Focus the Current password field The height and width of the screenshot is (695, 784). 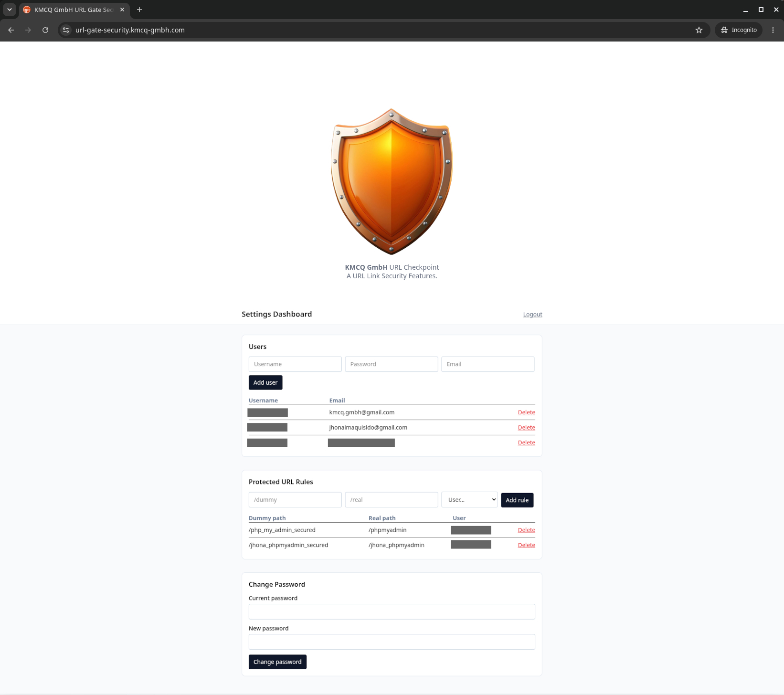click(x=392, y=612)
